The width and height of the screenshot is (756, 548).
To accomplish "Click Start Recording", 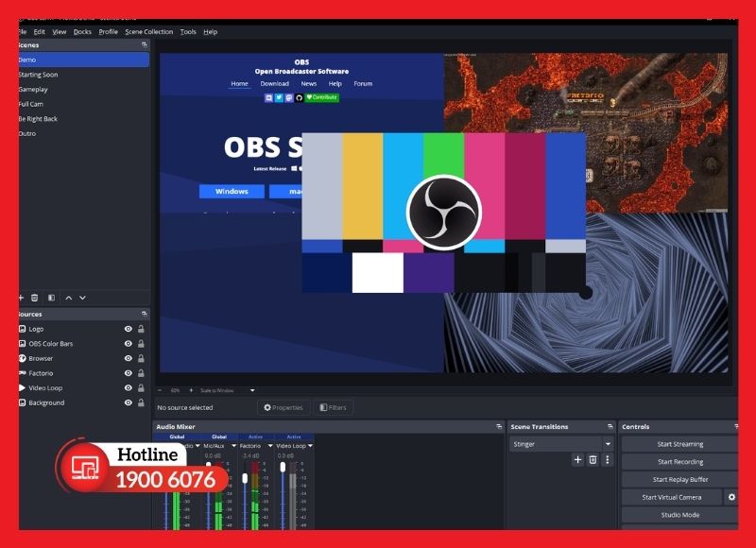I will (x=679, y=462).
